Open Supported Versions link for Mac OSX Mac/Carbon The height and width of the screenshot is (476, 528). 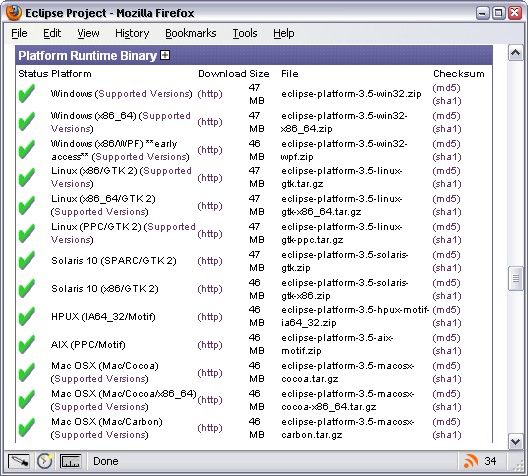100,435
